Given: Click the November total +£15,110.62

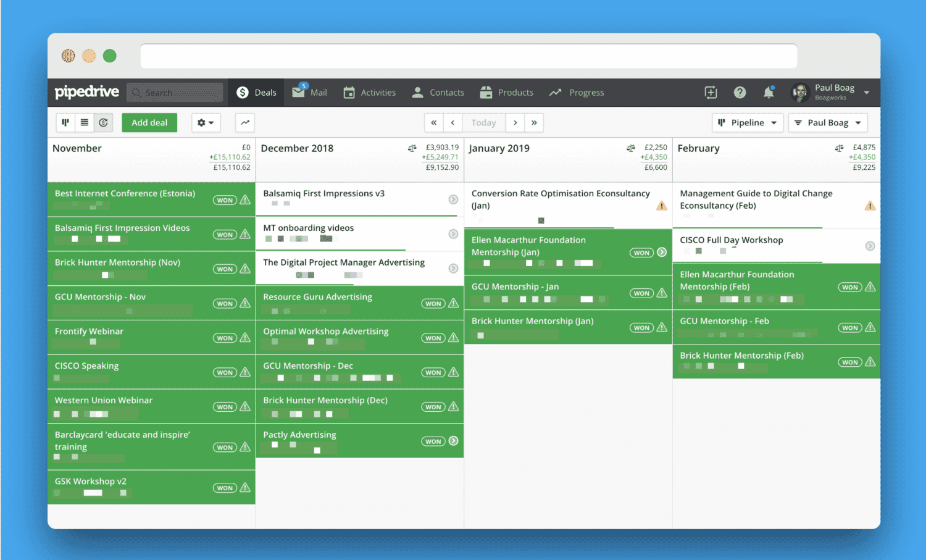Looking at the screenshot, I should (230, 157).
